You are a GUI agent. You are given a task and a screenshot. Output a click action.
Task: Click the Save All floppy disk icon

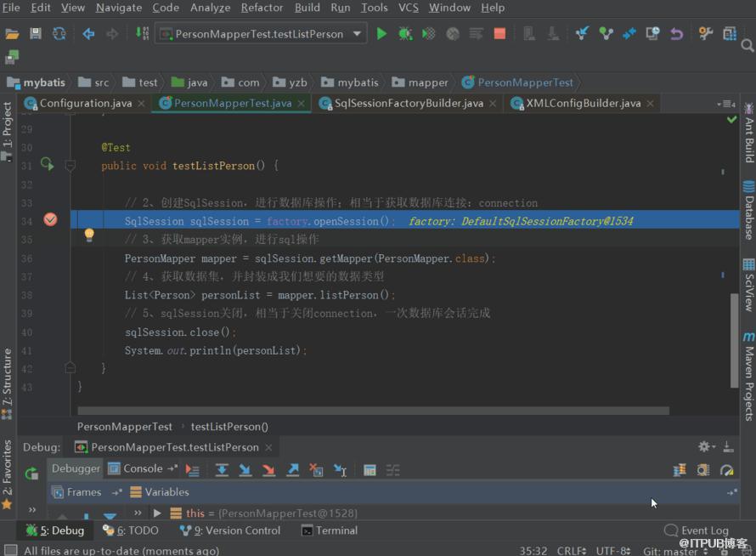35,34
